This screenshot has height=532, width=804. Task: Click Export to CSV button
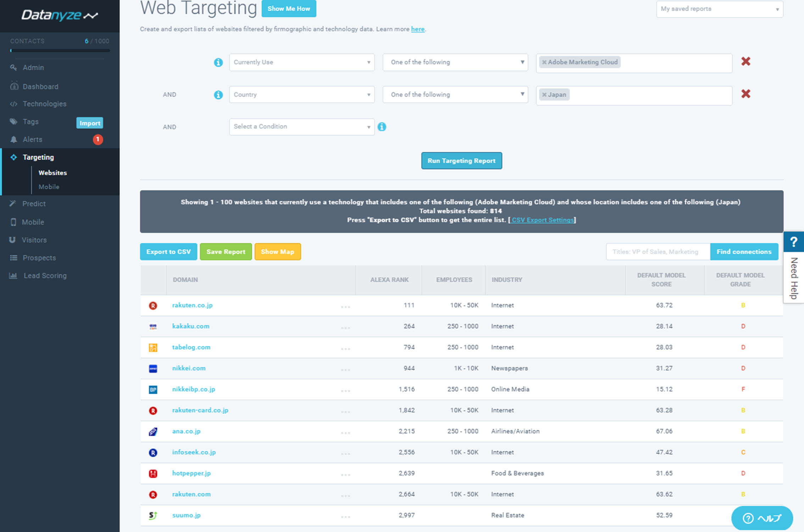[x=168, y=252]
